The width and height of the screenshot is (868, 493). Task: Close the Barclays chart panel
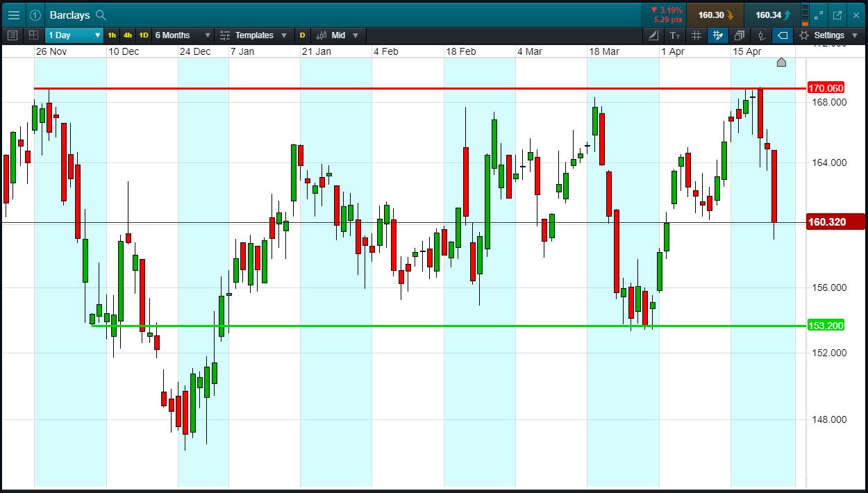pos(855,15)
